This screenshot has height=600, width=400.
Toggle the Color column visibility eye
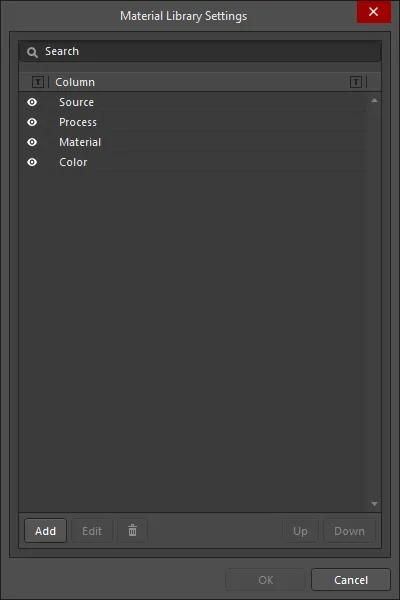click(x=32, y=162)
